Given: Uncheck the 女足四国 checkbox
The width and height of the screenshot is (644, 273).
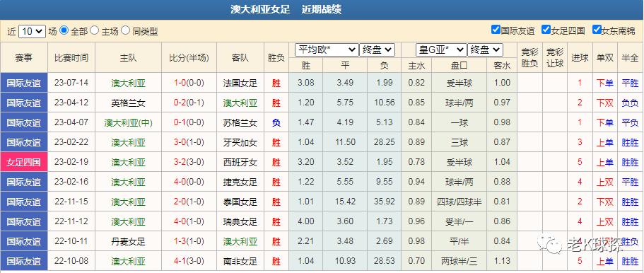Looking at the screenshot, I should pyautogui.click(x=546, y=30).
